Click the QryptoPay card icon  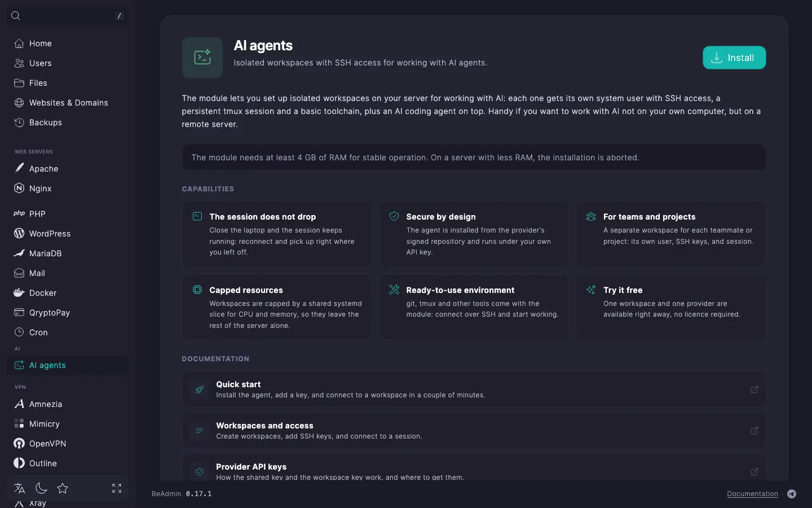tap(19, 312)
